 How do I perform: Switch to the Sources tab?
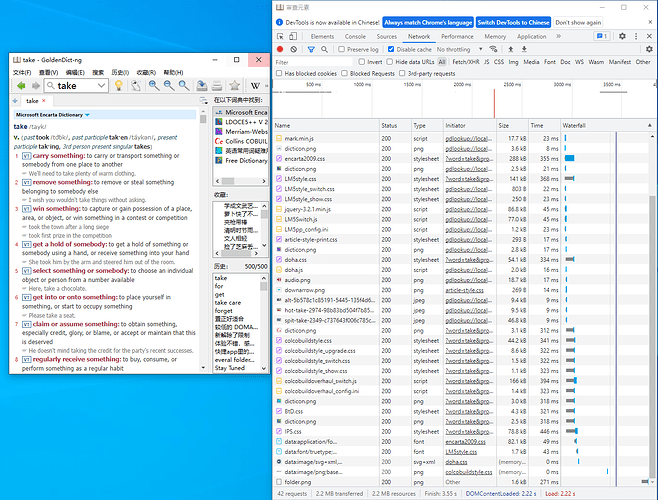386,37
